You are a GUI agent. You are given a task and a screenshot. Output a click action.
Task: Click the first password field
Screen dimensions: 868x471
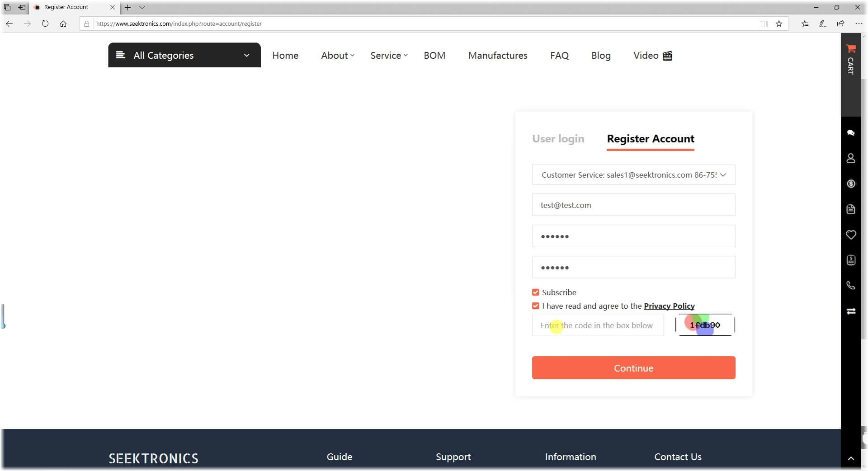[633, 236]
